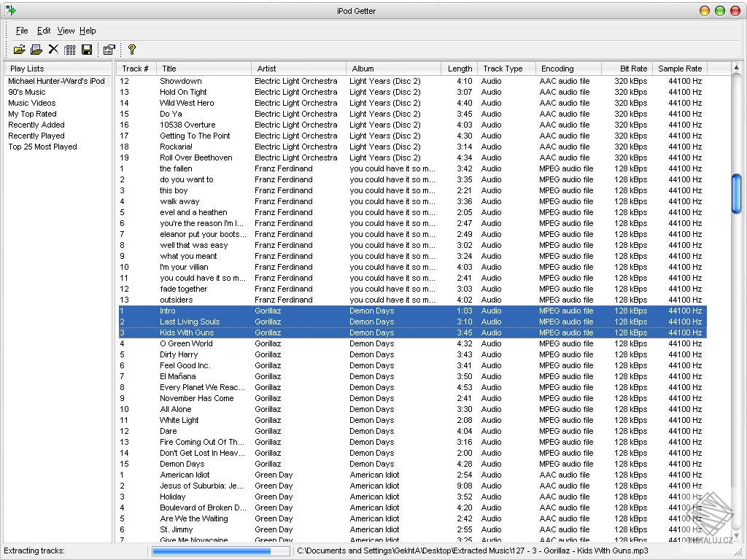The height and width of the screenshot is (560, 747).
Task: Open the File menu
Action: click(22, 31)
